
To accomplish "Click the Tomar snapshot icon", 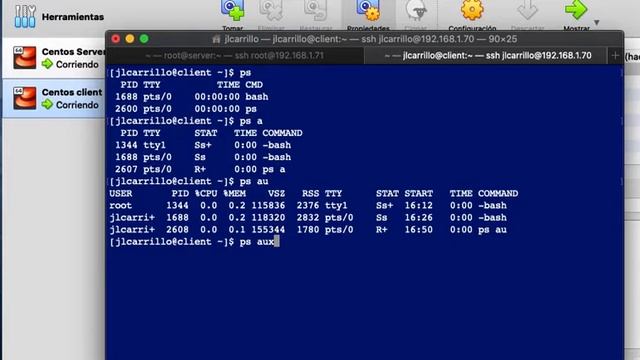I will [x=233, y=11].
